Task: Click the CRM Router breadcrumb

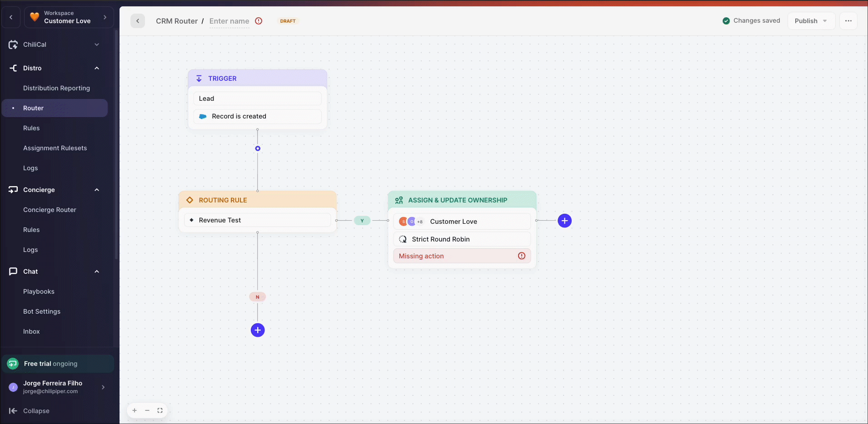Action: pos(177,21)
